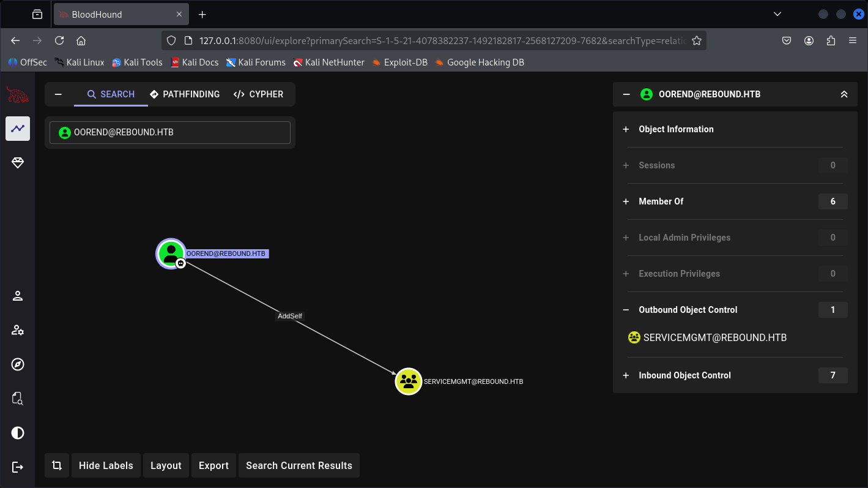Switch to the Pathfinding tab
Viewport: 868px width, 488px height.
pos(185,94)
